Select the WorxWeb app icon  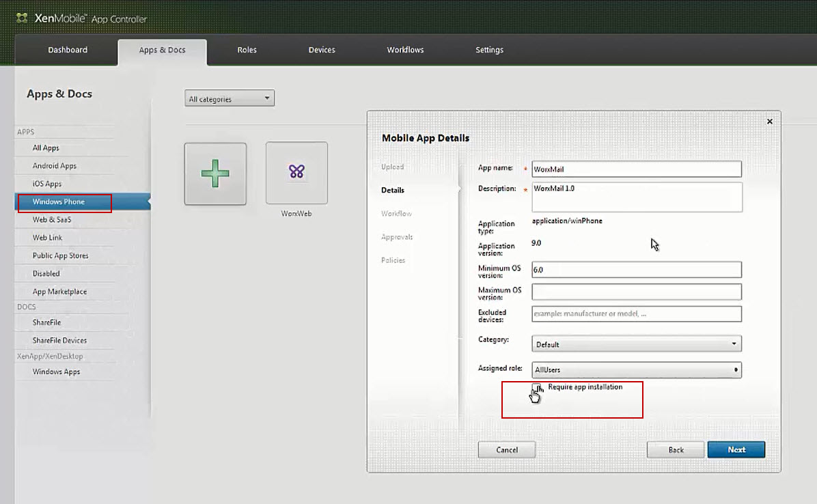point(296,172)
